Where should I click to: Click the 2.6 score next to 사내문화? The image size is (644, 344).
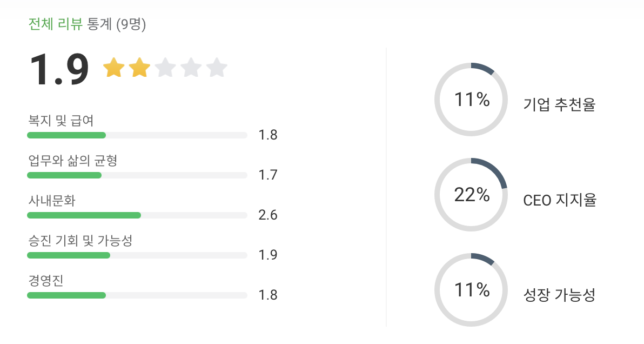[x=268, y=215]
